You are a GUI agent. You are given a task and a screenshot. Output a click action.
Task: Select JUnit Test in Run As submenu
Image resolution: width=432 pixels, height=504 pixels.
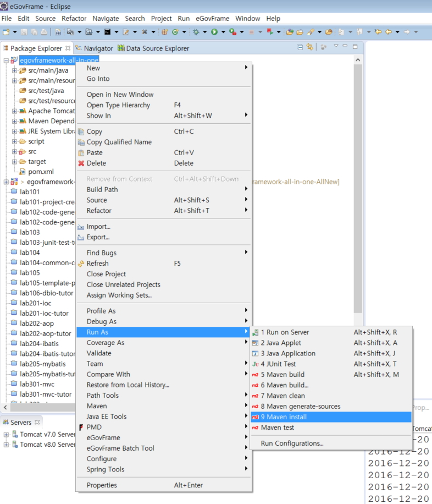click(x=278, y=364)
